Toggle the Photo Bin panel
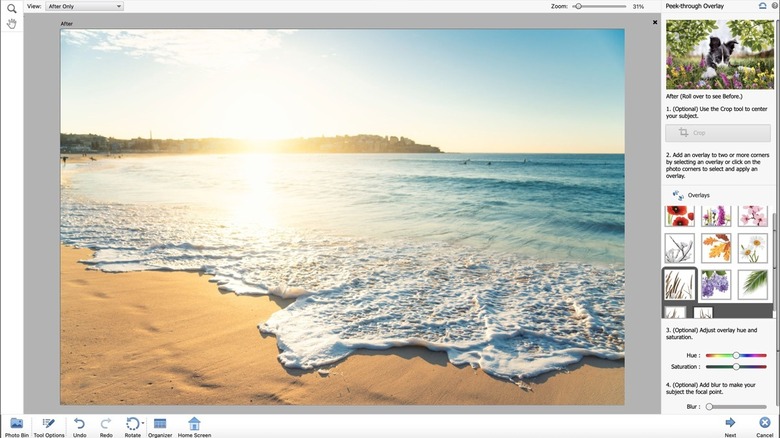The image size is (780, 438). [x=16, y=423]
